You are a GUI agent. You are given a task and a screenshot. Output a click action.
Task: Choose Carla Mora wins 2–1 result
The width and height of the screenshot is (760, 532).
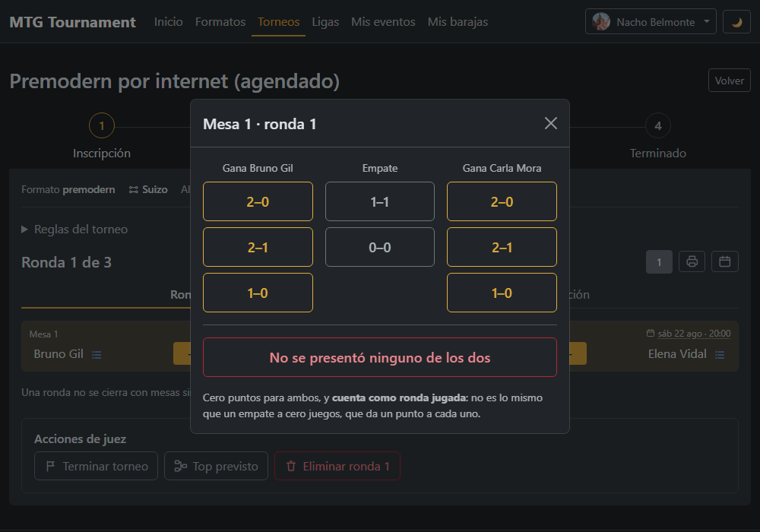(x=502, y=247)
